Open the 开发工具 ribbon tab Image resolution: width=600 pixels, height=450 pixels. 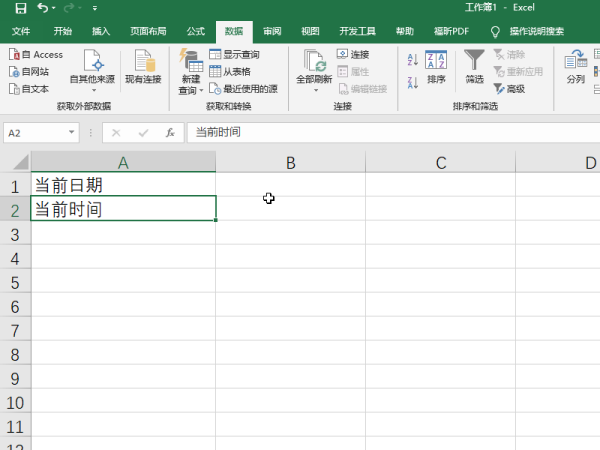[357, 31]
